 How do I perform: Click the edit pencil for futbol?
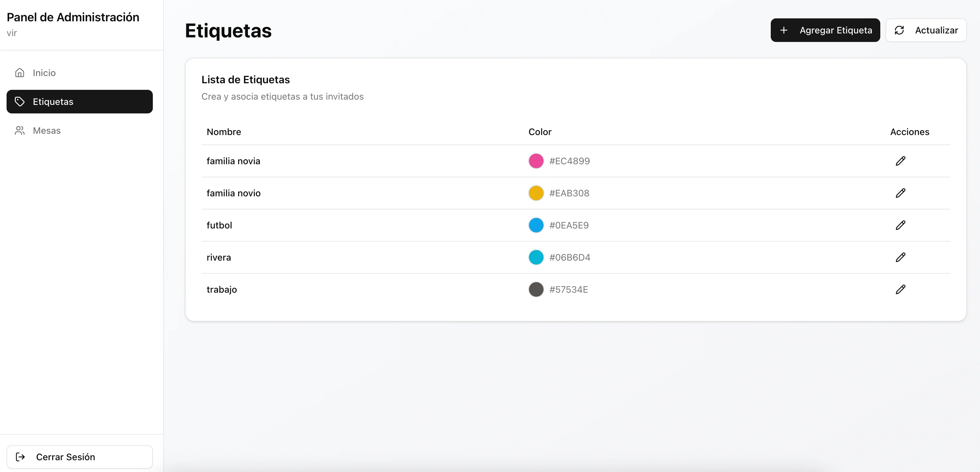[901, 225]
